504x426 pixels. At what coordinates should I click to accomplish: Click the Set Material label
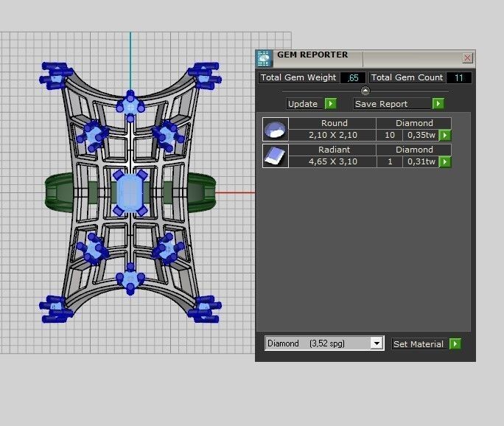419,344
